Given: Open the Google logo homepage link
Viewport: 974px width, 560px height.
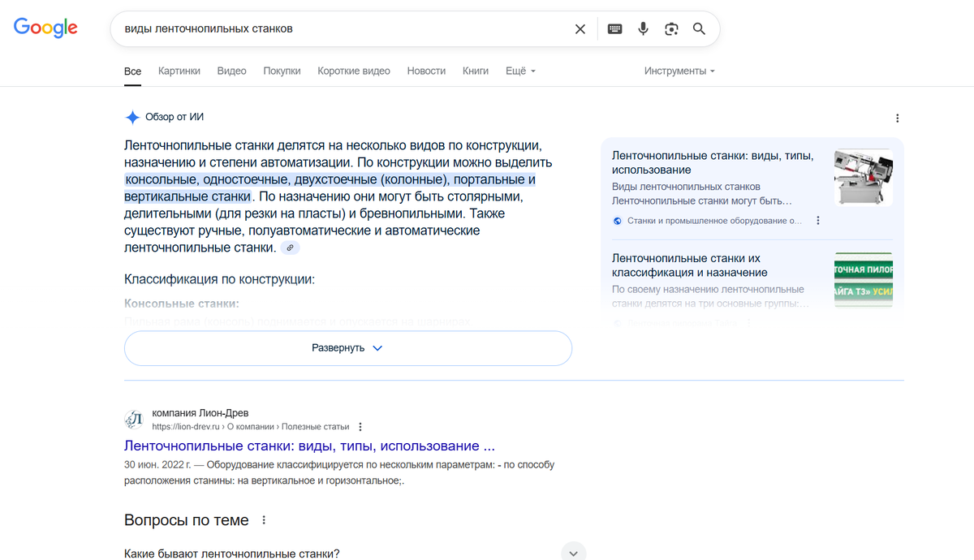Looking at the screenshot, I should point(45,28).
